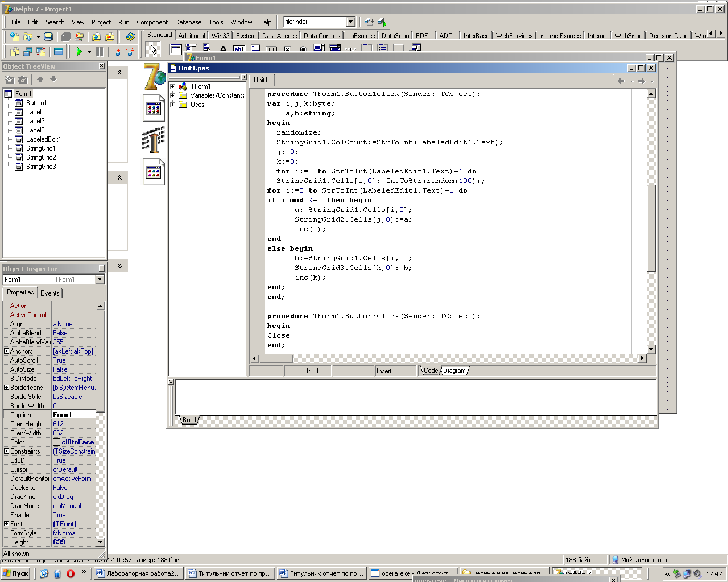The image size is (728, 582).
Task: Click the View Unit toolbar icon
Action: 14,52
